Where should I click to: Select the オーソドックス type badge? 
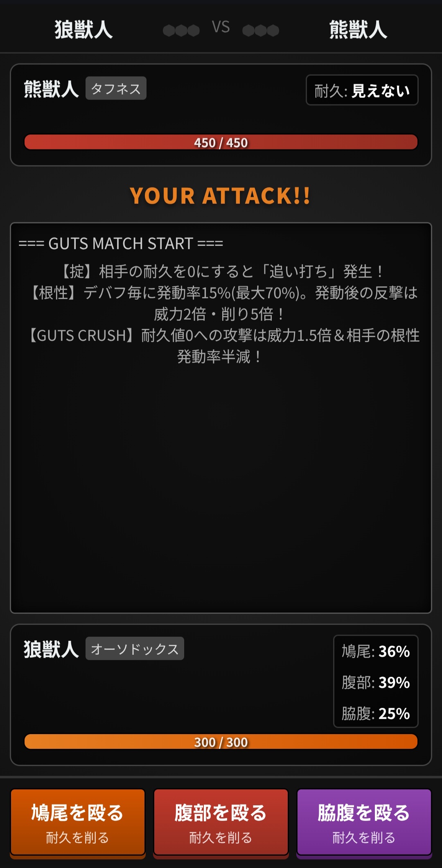tap(135, 649)
